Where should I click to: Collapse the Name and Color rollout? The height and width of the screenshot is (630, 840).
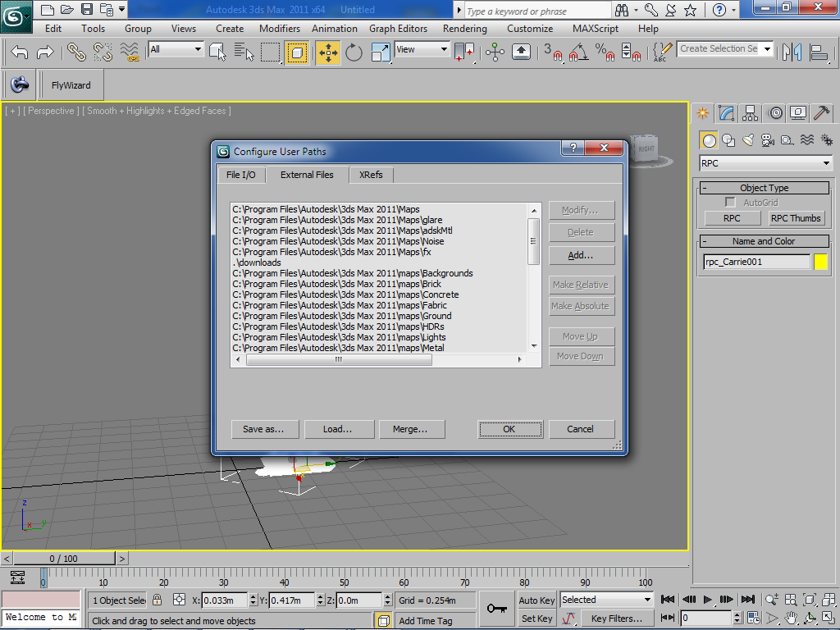coord(764,241)
